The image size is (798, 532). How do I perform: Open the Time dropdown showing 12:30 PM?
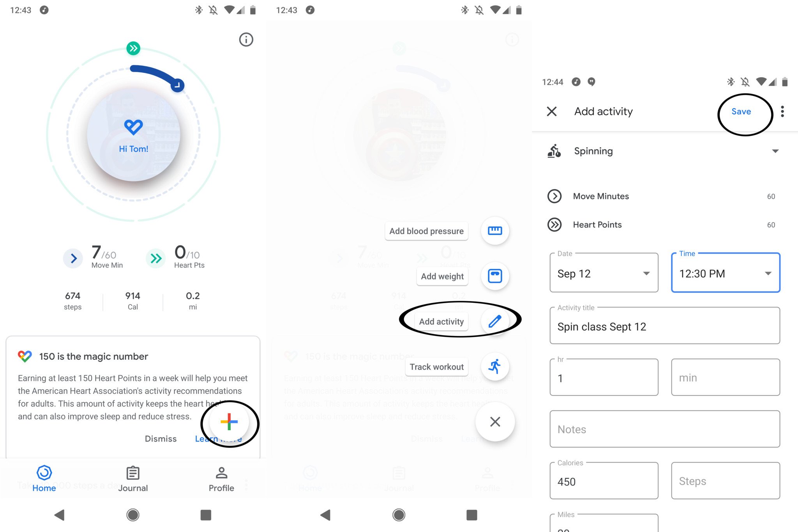(726, 273)
